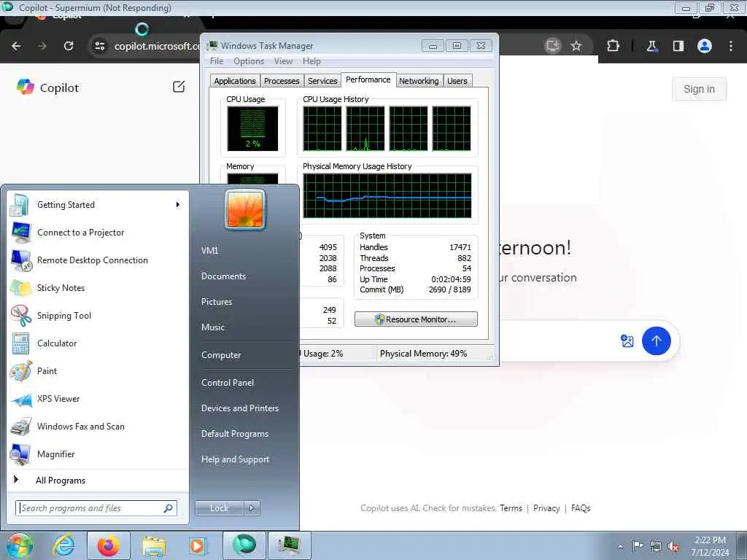The width and height of the screenshot is (747, 560).
Task: Expand All Programs in the Start menu
Action: [x=98, y=481]
